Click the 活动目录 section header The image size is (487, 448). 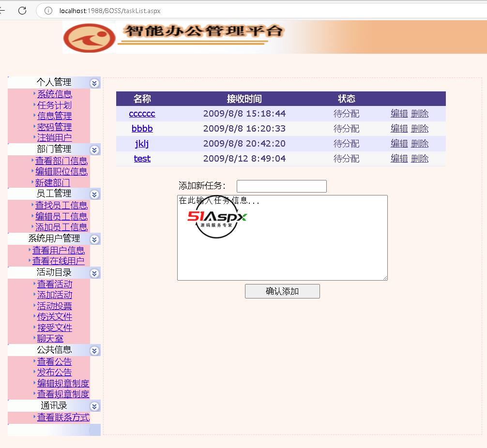point(54,272)
